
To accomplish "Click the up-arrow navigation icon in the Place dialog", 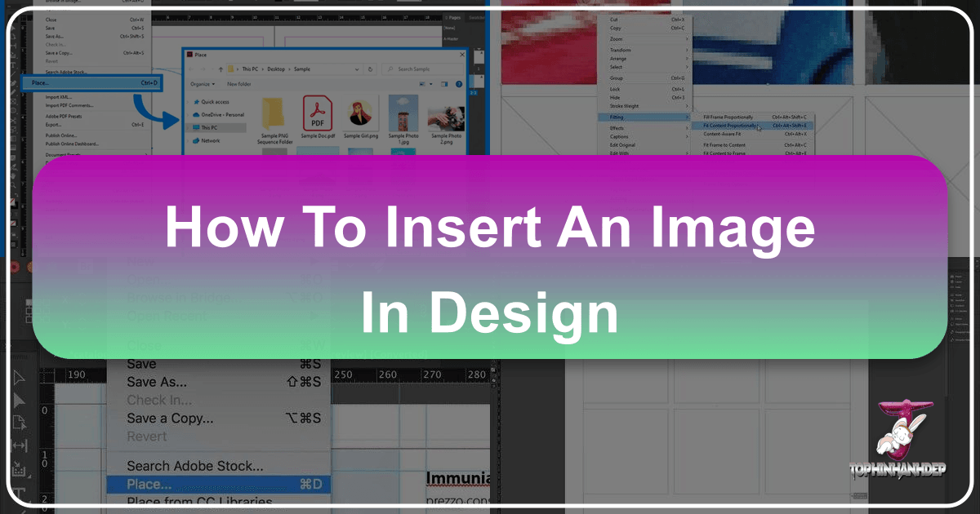I will pos(220,69).
